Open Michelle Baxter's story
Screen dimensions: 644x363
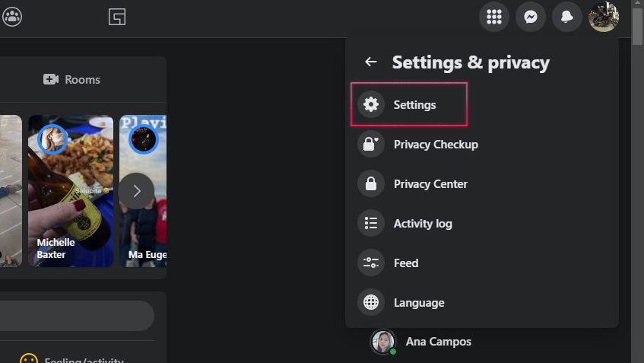point(71,190)
